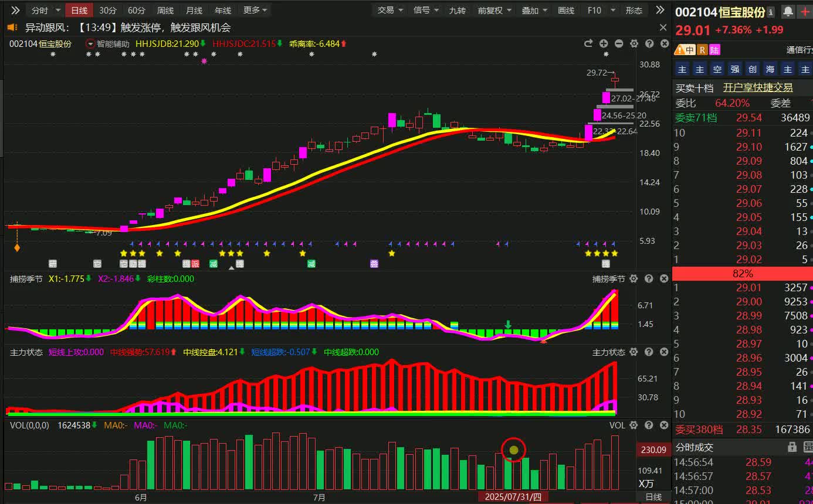Toggle the 九转 indicator button
Screen dimensions: 813x504
pos(457,11)
